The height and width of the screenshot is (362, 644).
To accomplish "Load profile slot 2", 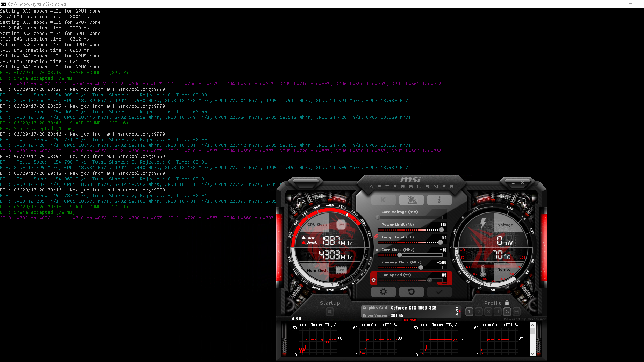I will pyautogui.click(x=479, y=312).
